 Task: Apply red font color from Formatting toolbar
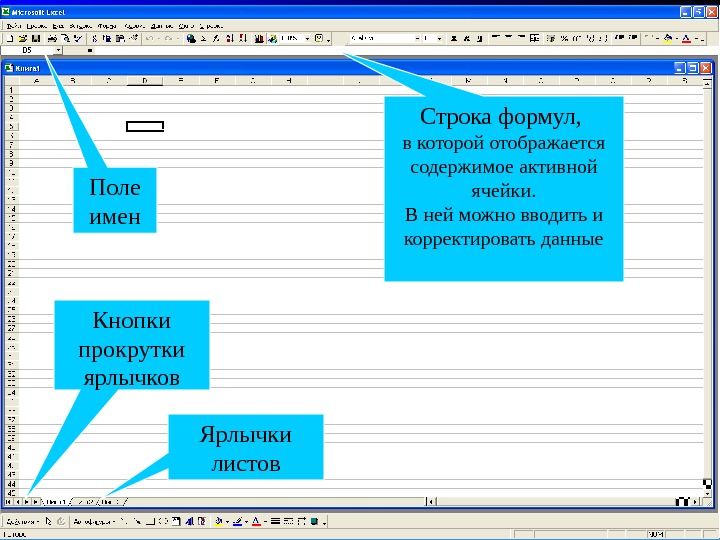tap(686, 39)
